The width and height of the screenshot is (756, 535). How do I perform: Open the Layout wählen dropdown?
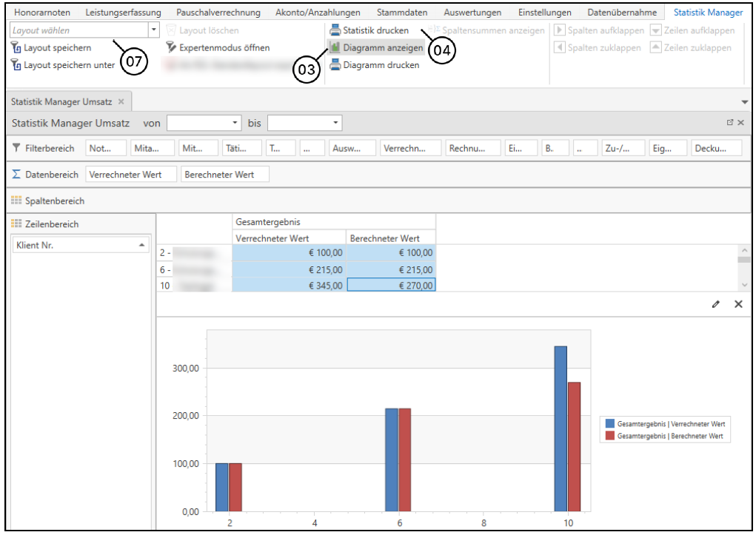(x=154, y=30)
